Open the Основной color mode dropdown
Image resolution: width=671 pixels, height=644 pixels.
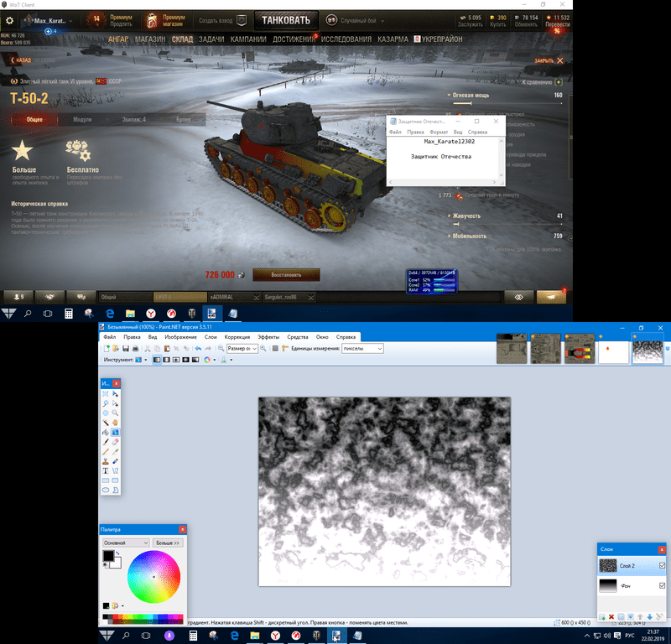(126, 543)
